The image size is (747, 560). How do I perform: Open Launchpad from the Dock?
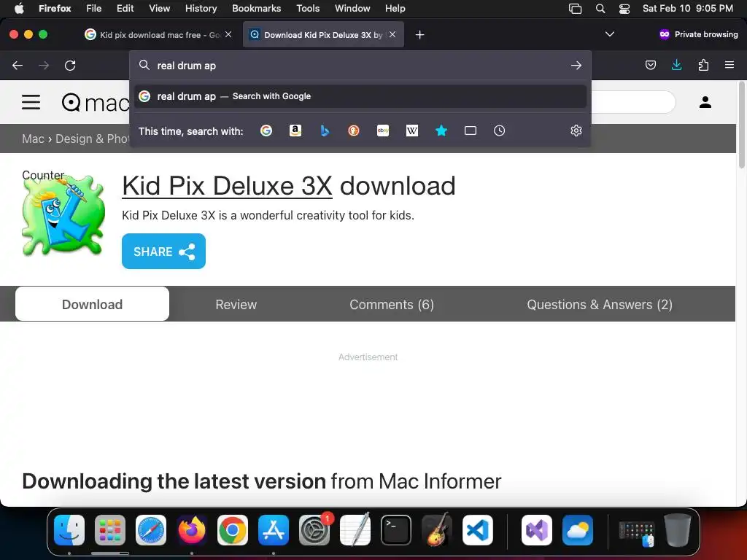(110, 530)
